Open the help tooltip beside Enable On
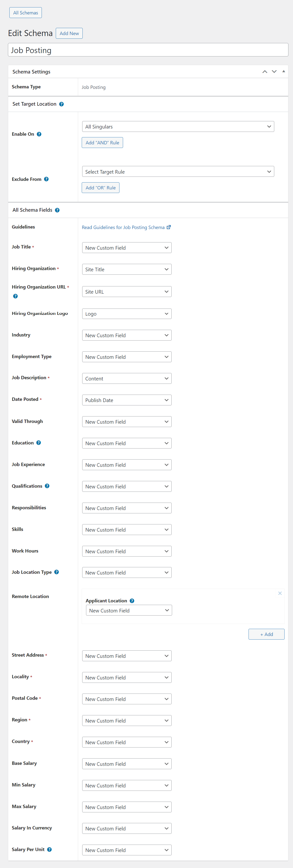The image size is (293, 868). (x=39, y=134)
